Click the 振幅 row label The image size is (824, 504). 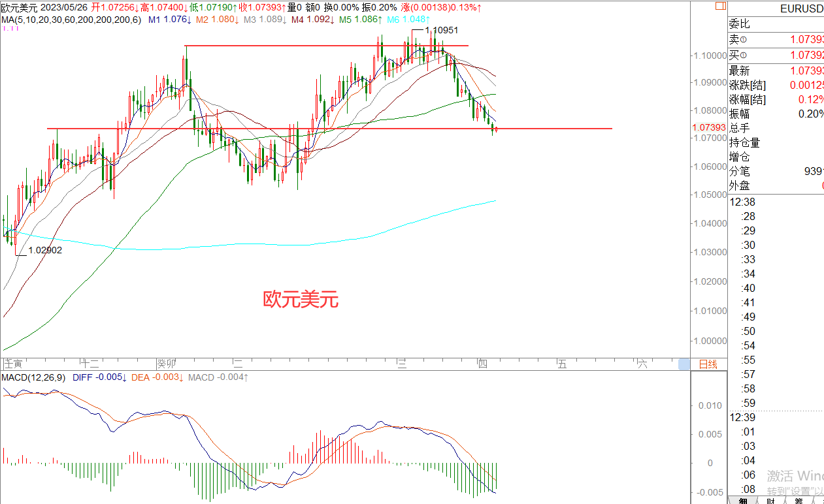click(x=740, y=114)
